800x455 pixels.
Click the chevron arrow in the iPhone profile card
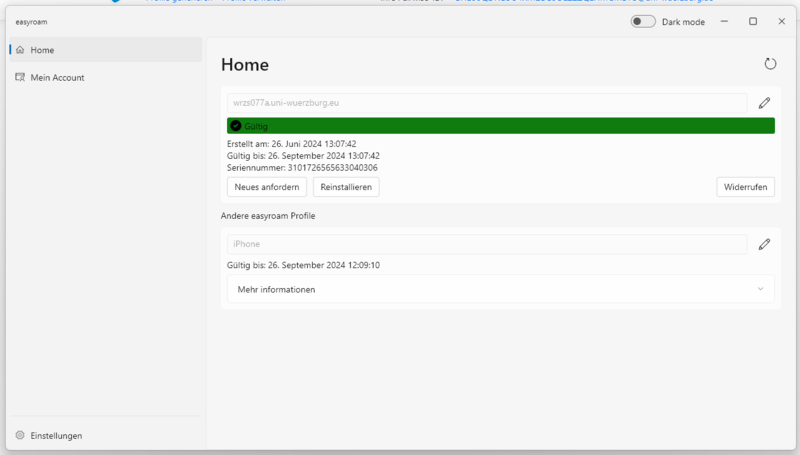pyautogui.click(x=760, y=289)
